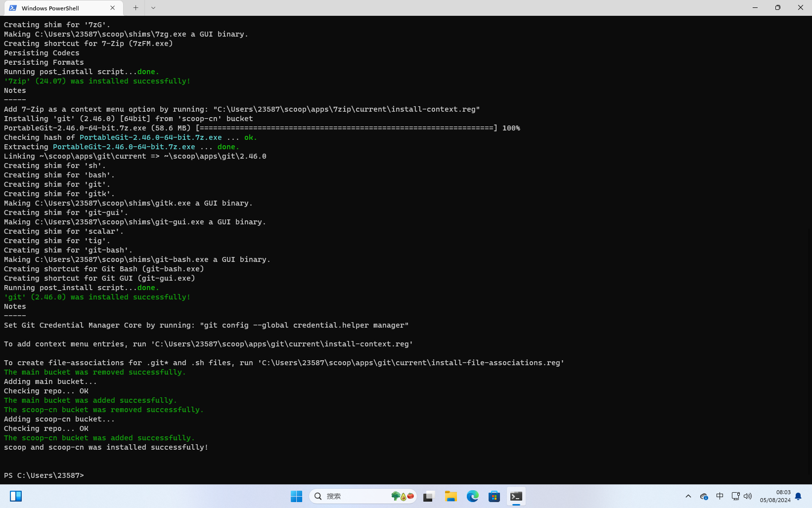The height and width of the screenshot is (508, 812).
Task: Click "Creating shortcut for Git GUI" line
Action: pos(99,278)
